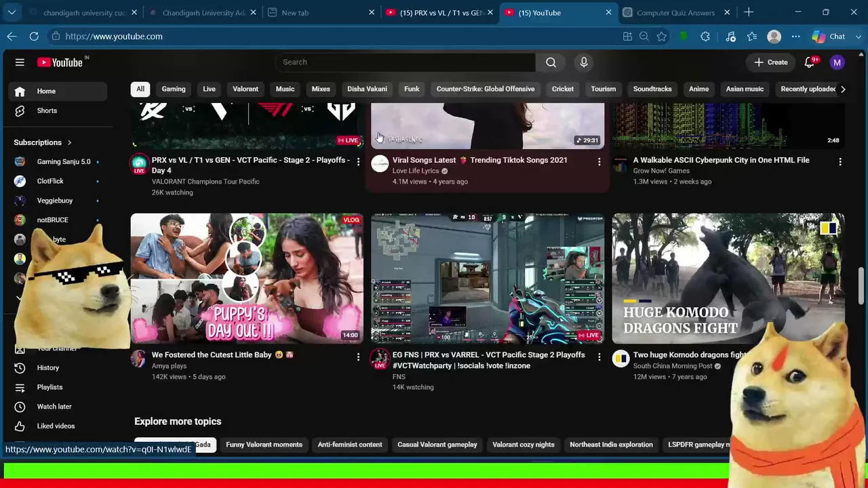
Task: Click the install app icon in address bar
Action: pyautogui.click(x=627, y=37)
